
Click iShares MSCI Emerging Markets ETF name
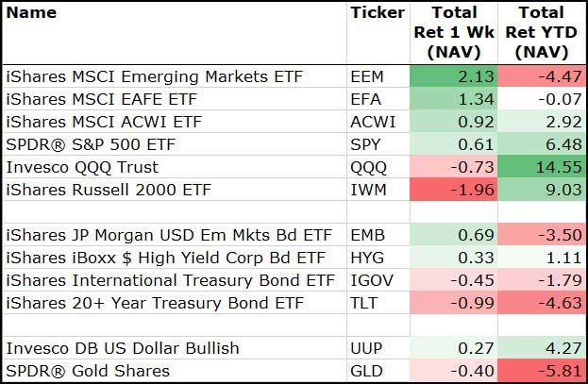pyautogui.click(x=154, y=76)
